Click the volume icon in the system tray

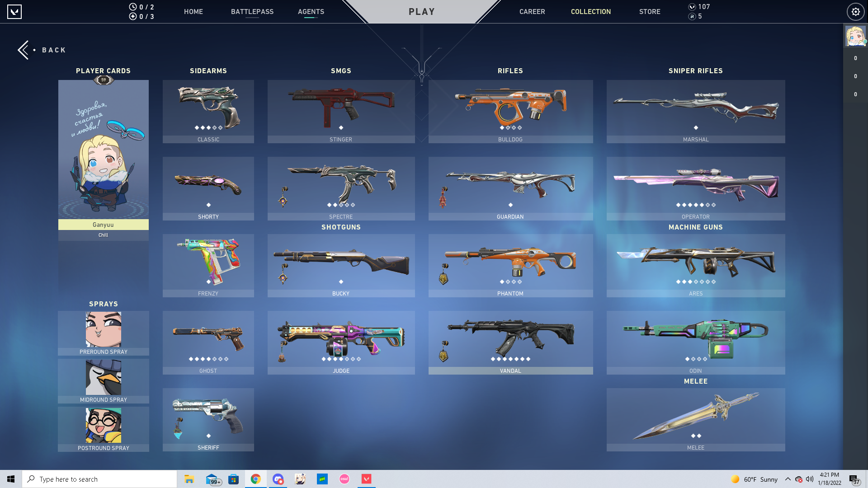810,479
